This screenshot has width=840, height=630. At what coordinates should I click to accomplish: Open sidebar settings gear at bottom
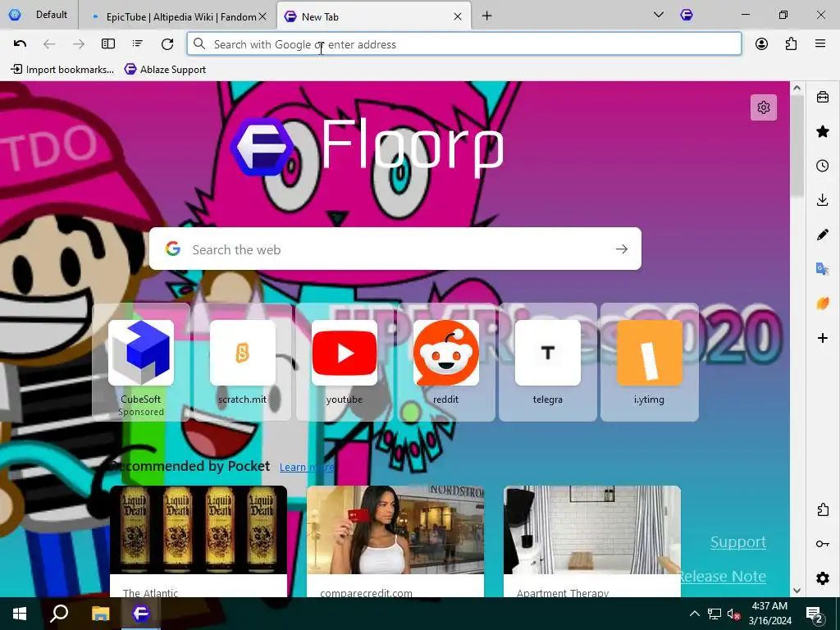pos(822,578)
